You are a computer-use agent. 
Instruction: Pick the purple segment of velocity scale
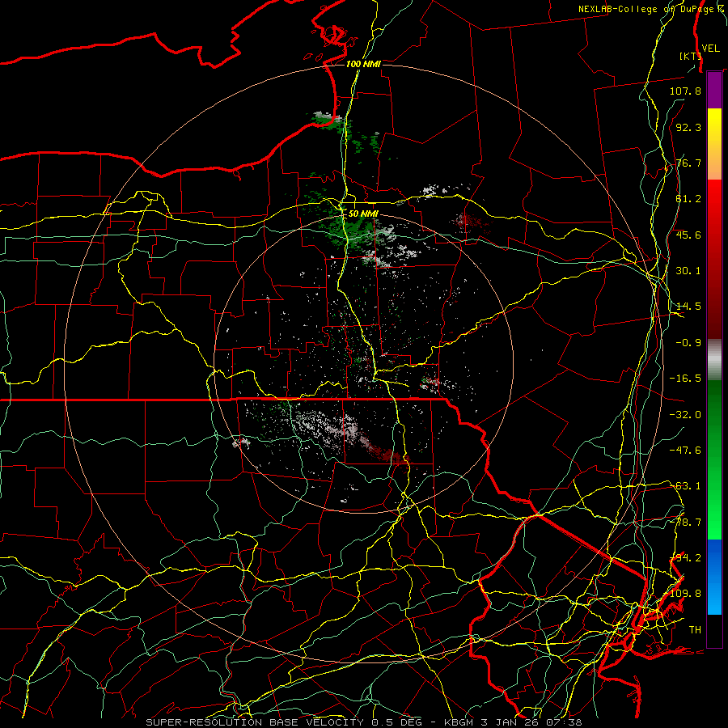(x=714, y=91)
